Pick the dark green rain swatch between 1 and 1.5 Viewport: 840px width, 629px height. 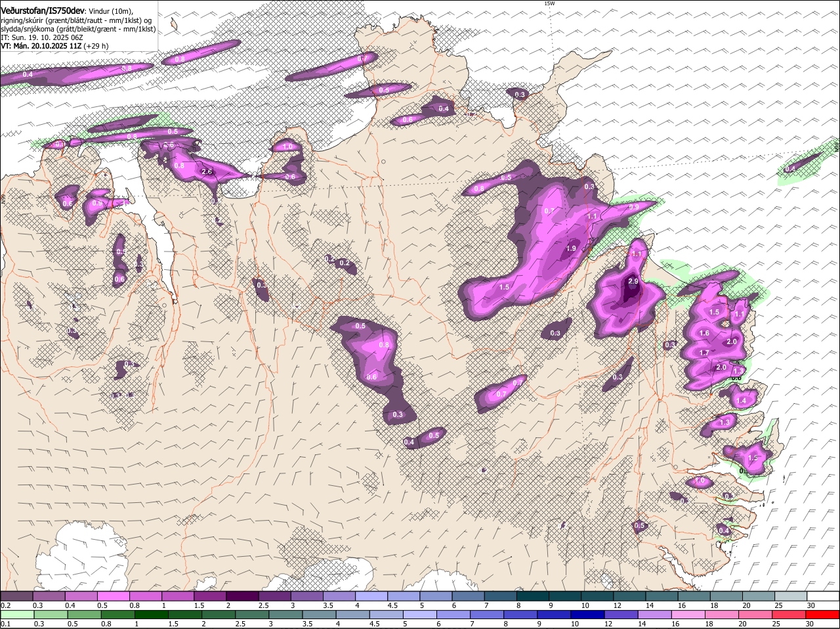152,615
